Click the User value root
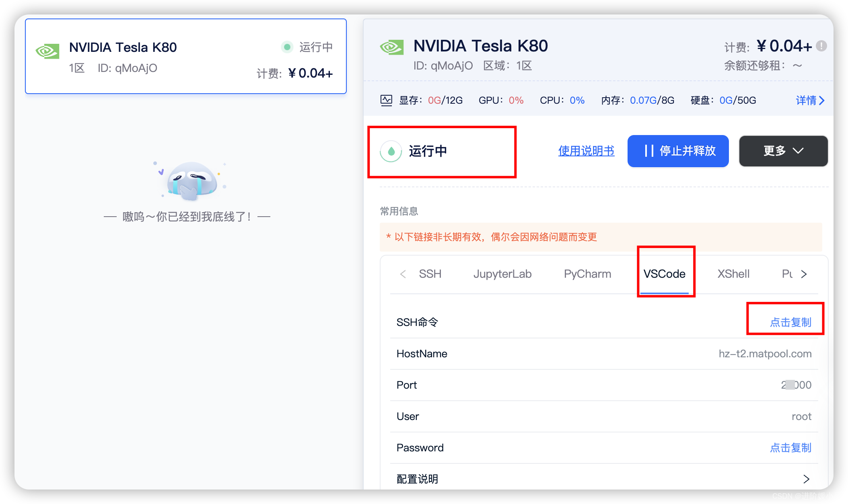The image size is (848, 504). click(x=801, y=416)
